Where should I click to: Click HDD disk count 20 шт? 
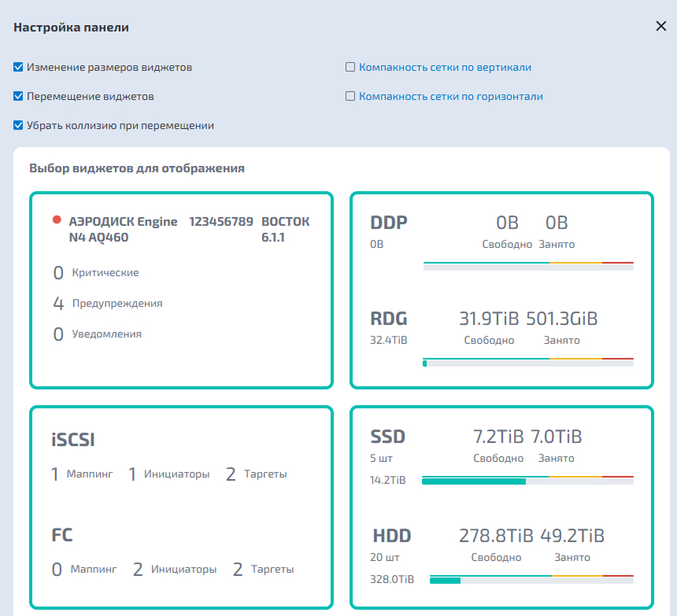coord(385,557)
